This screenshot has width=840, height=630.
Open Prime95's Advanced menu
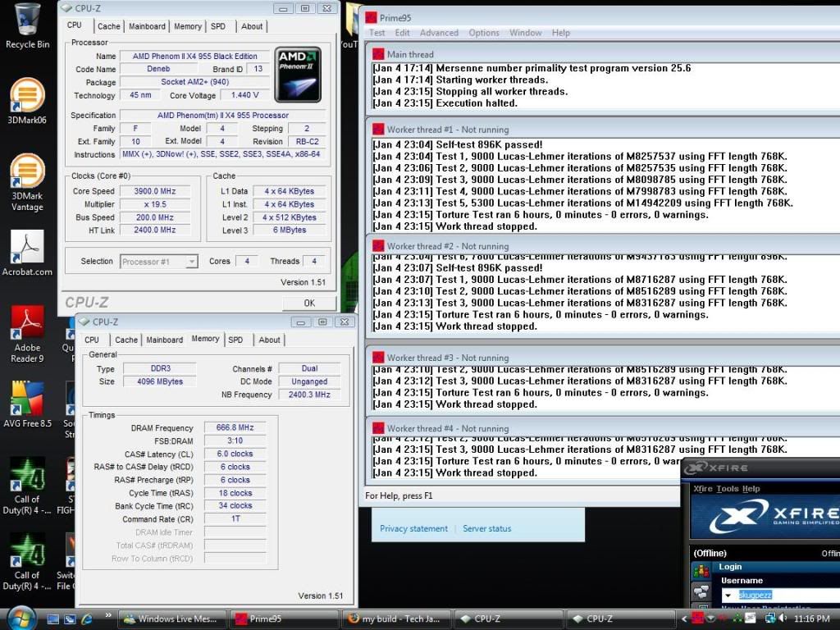pyautogui.click(x=440, y=33)
